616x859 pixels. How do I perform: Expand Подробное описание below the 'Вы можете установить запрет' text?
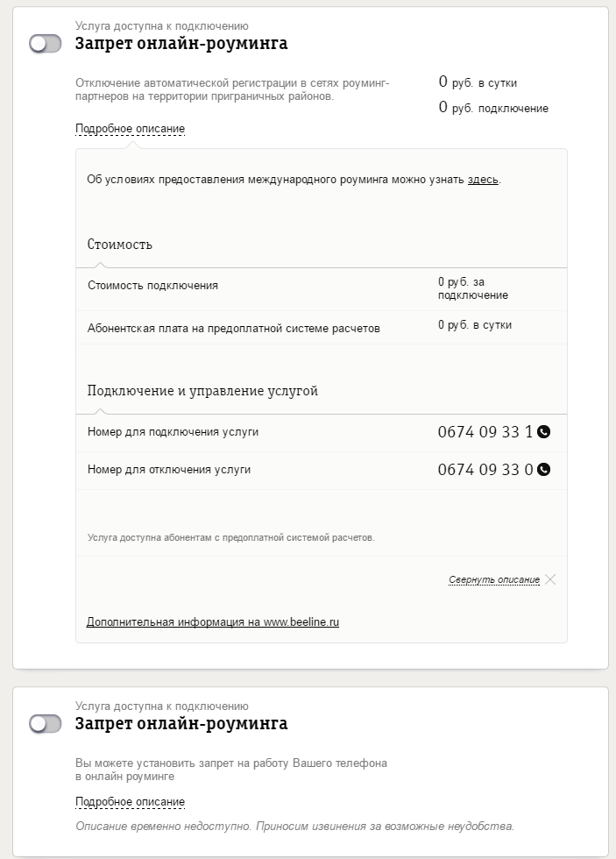(x=130, y=802)
